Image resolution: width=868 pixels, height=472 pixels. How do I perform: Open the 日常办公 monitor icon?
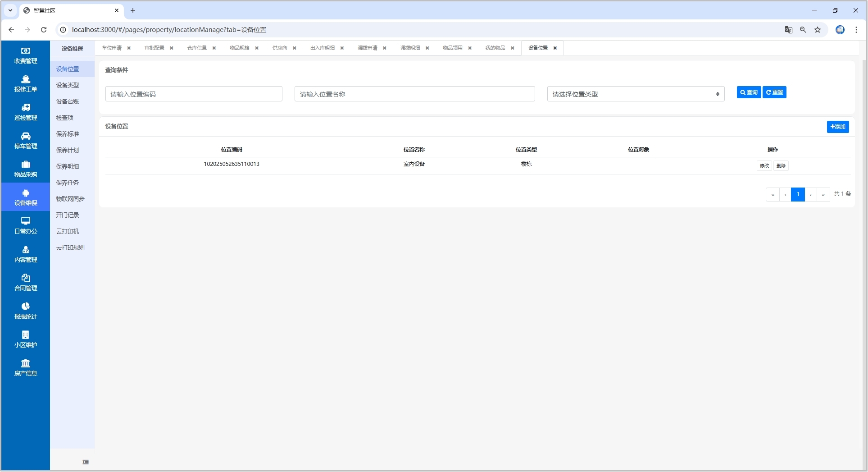pos(26,221)
